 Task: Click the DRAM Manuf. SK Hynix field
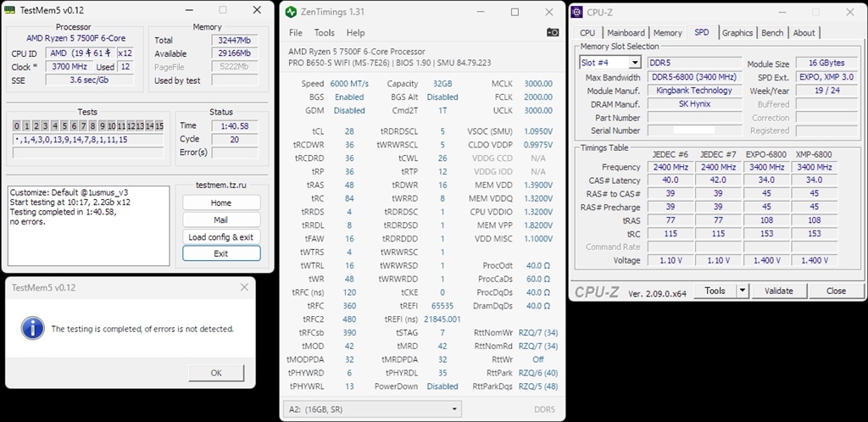point(695,104)
